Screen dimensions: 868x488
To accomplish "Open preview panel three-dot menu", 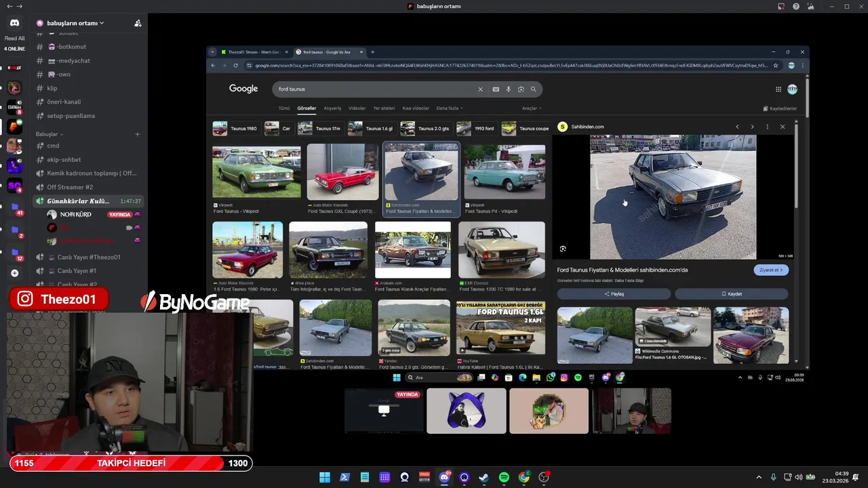I will tap(767, 127).
